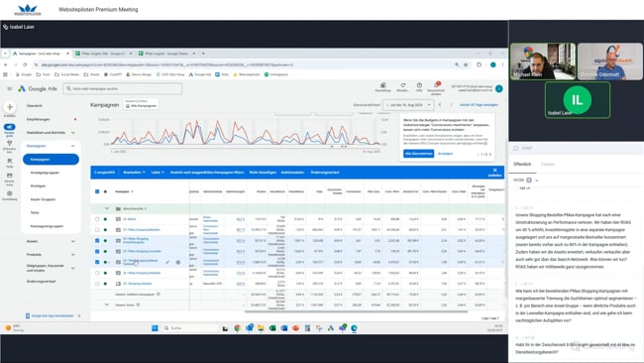Open the date range dropdown
This screenshot has width=644, height=363.
pos(408,105)
